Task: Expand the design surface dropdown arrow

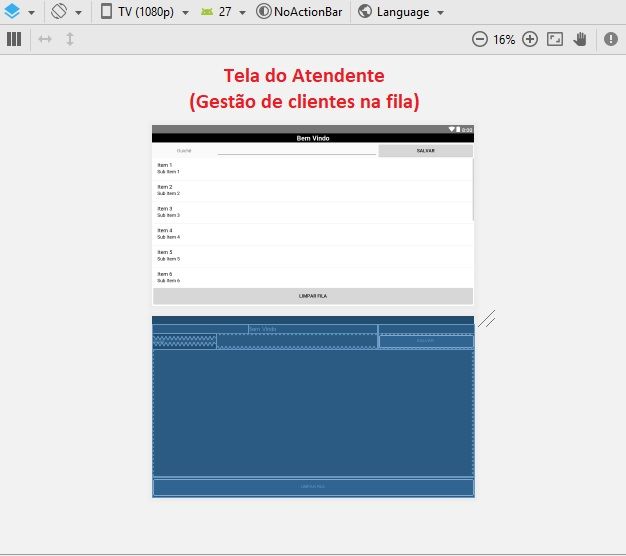Action: [x=31, y=13]
